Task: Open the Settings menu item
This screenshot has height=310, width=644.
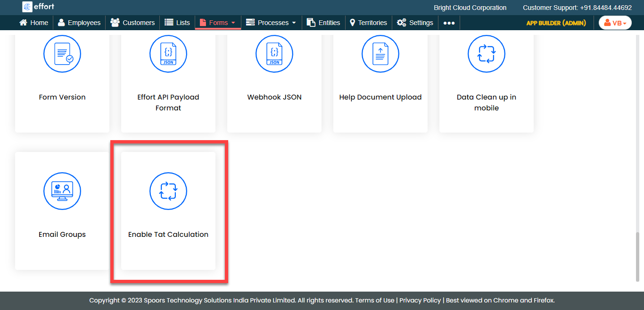Action: [415, 23]
